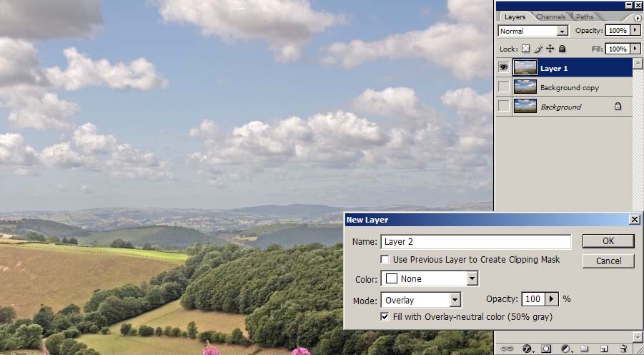Click the create new layer icon

click(x=603, y=349)
